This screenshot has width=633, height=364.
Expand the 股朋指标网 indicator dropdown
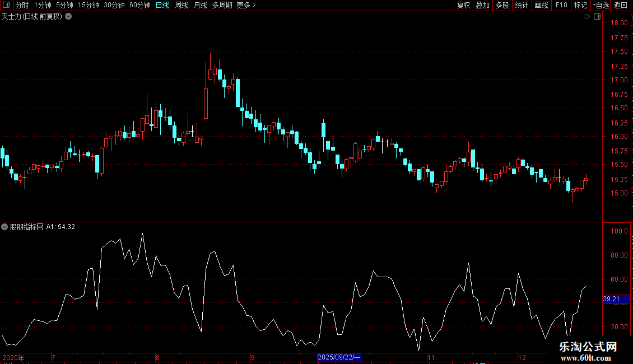4,227
